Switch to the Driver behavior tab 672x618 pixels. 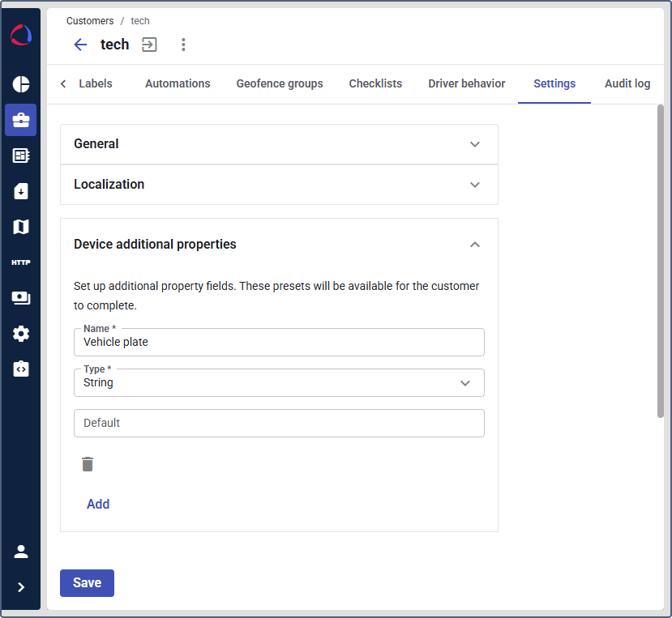466,83
